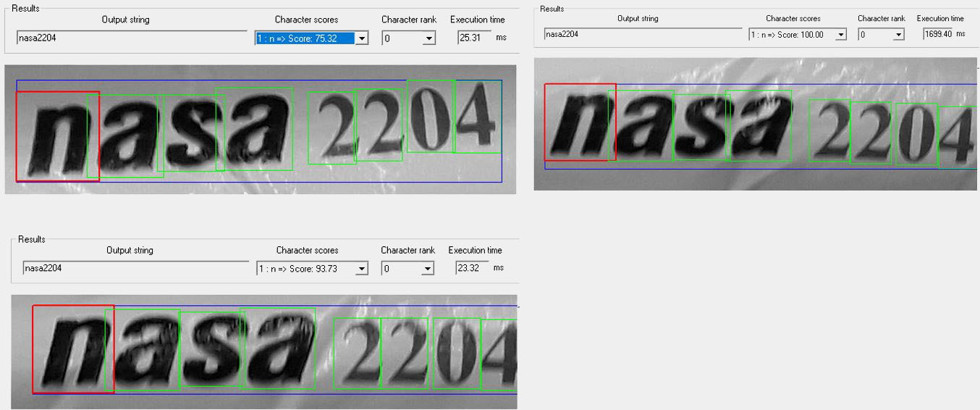This screenshot has width=980, height=410.
Task: Click the Character rank label in the 93.73 panel
Action: 408,250
